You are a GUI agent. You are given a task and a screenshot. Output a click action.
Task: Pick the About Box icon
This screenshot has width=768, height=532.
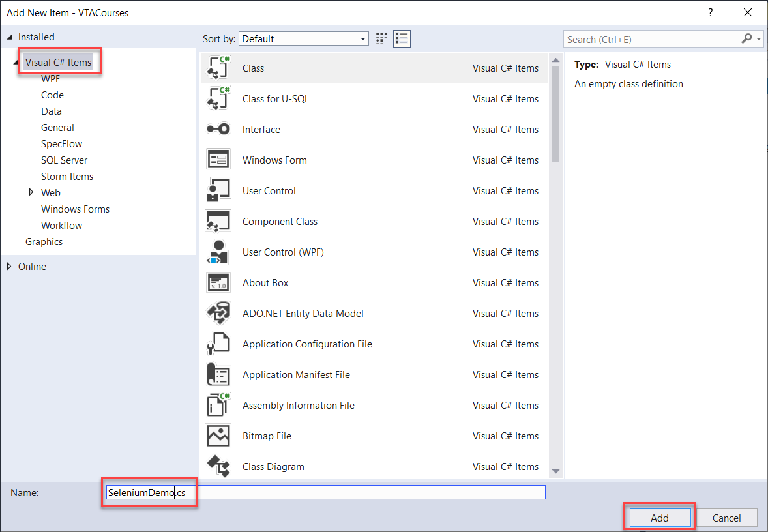click(218, 283)
